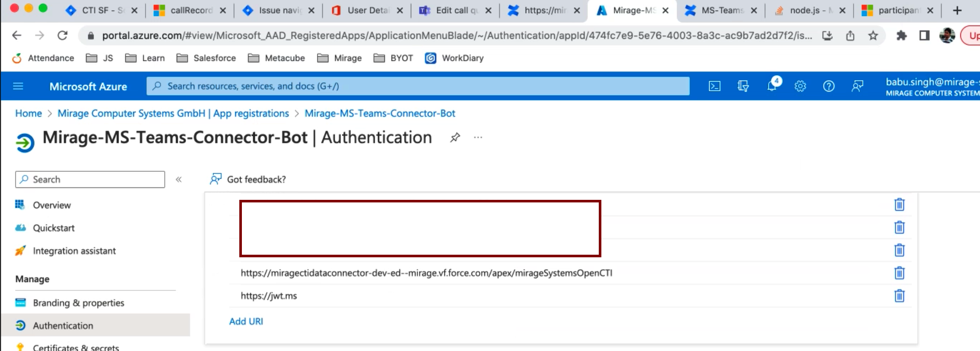Go to the Home breadcrumb
The image size is (980, 351).
coord(28,113)
